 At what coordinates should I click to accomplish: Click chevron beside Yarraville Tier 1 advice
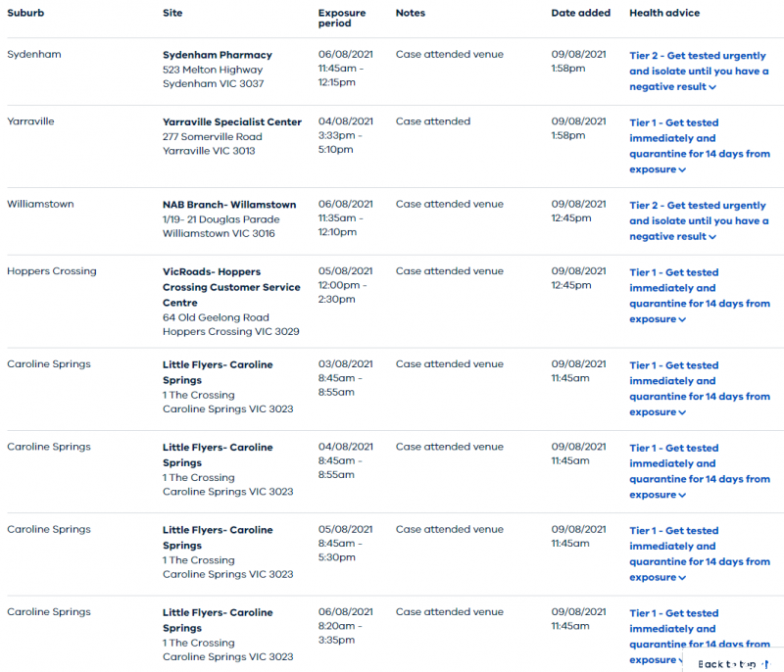coord(682,169)
